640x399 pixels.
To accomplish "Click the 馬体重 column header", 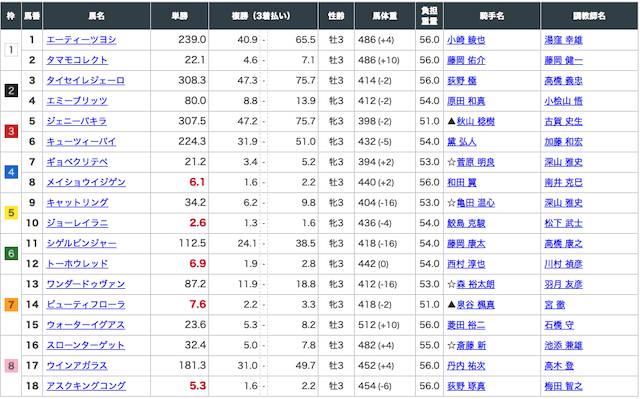I will tap(384, 16).
